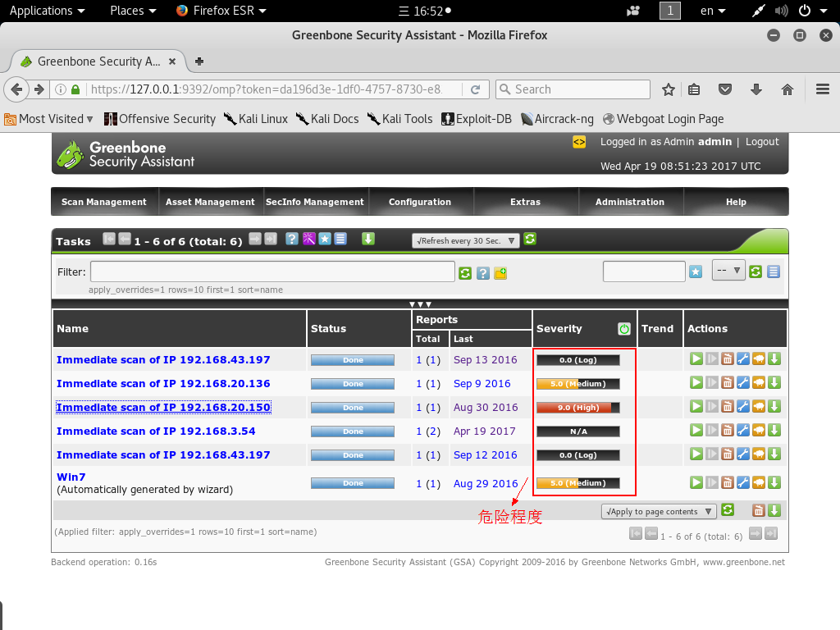Open Scan Management menu
This screenshot has height=630, width=840.
click(x=104, y=202)
